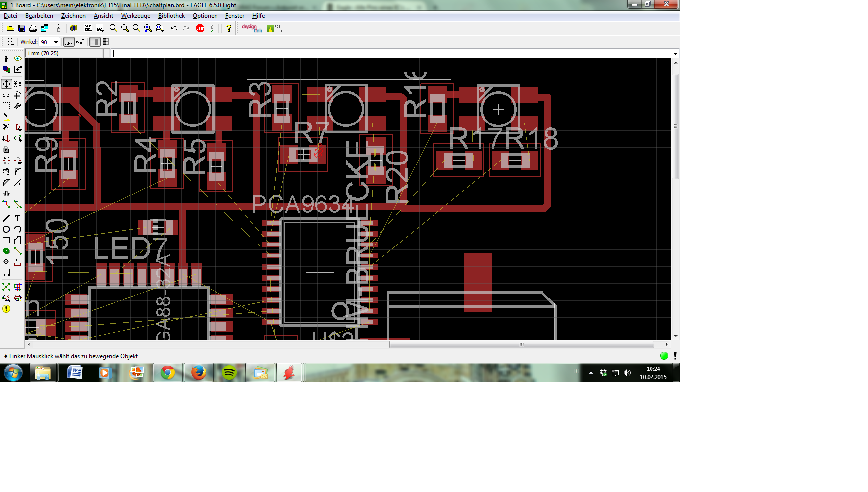The image size is (868, 492).
Task: Toggle the Abc spin text option
Action: tap(69, 42)
